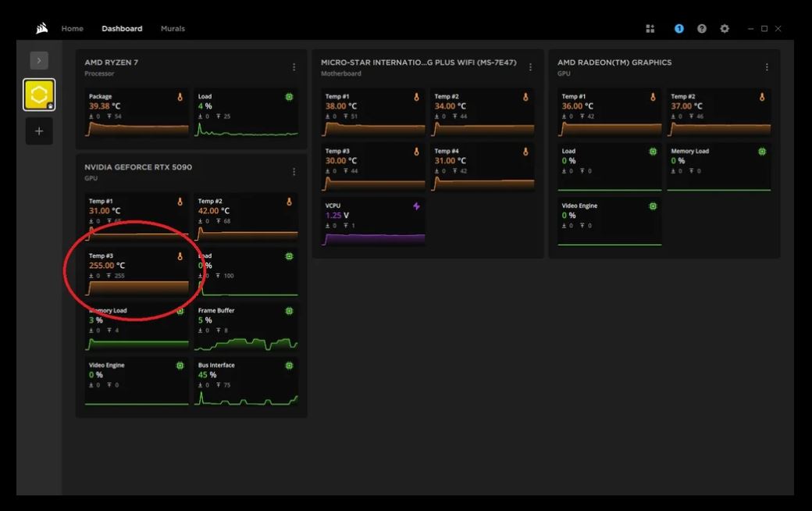This screenshot has width=812, height=511.
Task: Click the 37.00 °C Radeon reading
Action: (x=687, y=106)
